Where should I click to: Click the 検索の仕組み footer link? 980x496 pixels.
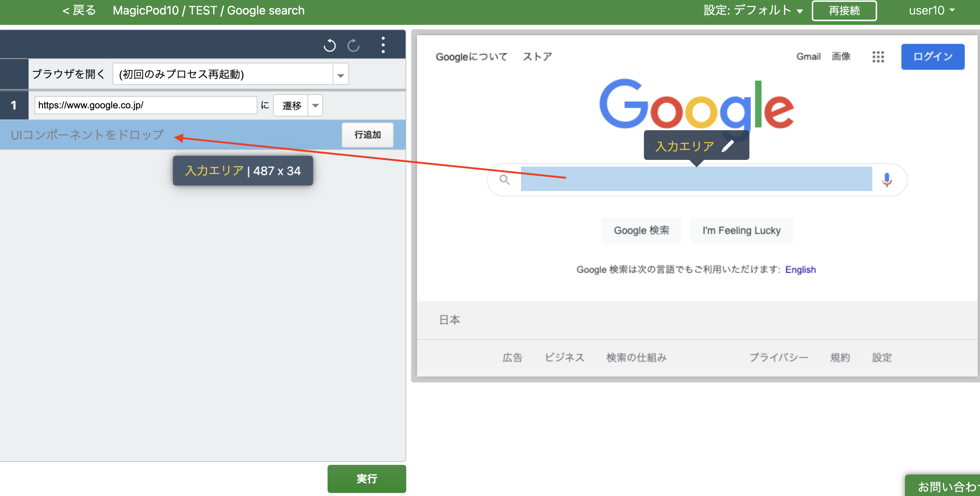pyautogui.click(x=636, y=358)
